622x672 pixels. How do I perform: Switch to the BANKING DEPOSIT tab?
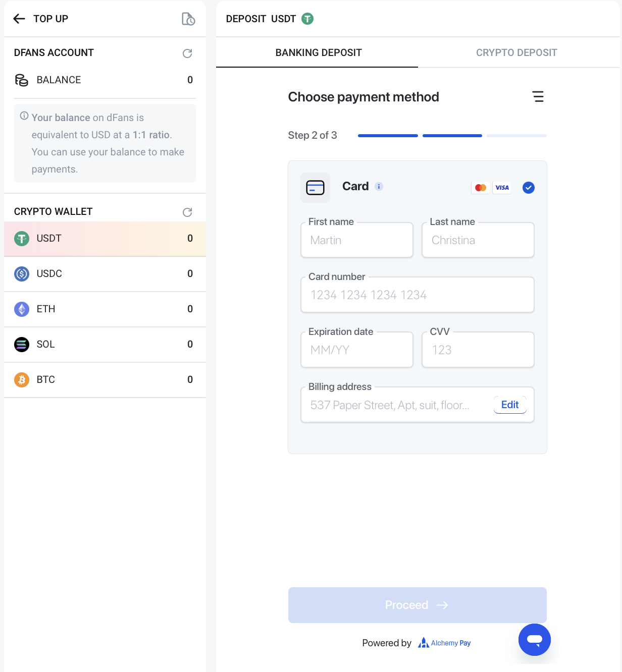pyautogui.click(x=319, y=52)
